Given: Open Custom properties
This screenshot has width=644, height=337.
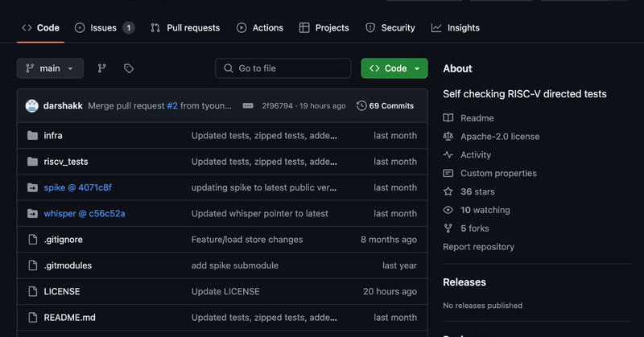Looking at the screenshot, I should pyautogui.click(x=498, y=173).
